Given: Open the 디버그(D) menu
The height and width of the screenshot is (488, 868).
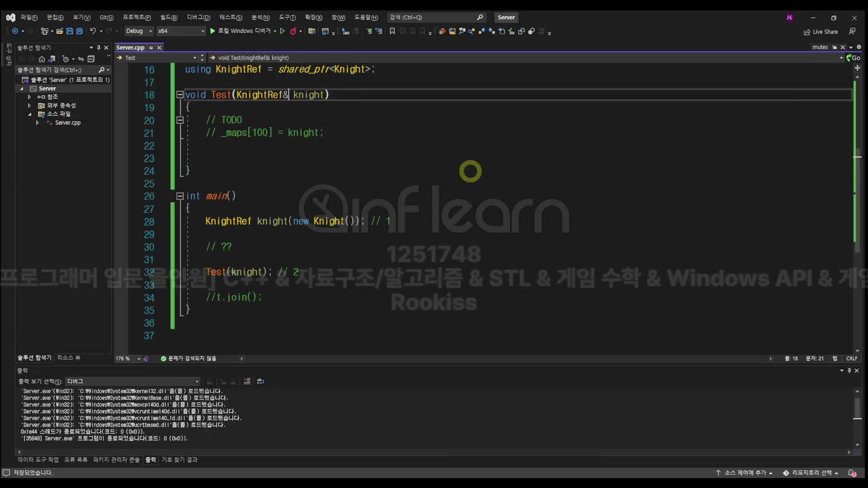Looking at the screenshot, I should (198, 18).
